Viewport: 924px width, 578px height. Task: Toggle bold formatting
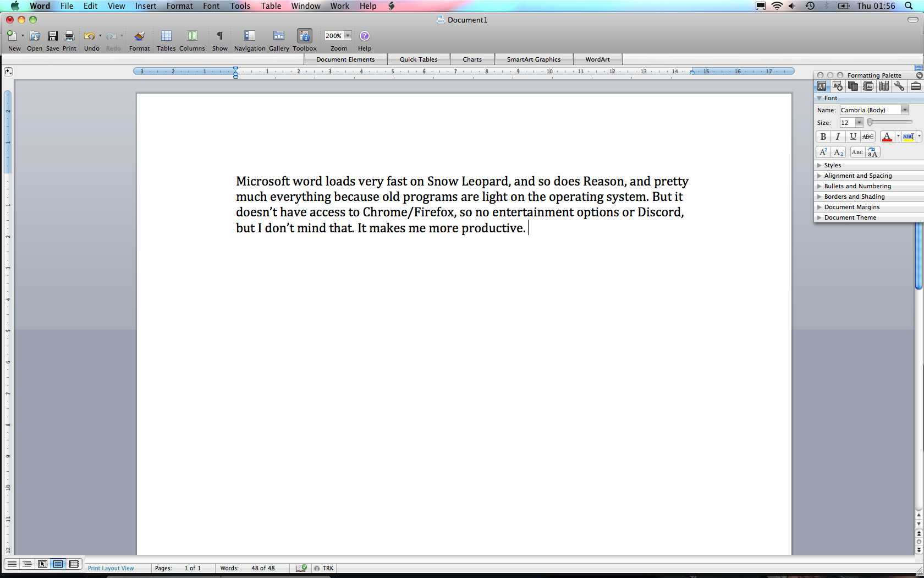[823, 137]
